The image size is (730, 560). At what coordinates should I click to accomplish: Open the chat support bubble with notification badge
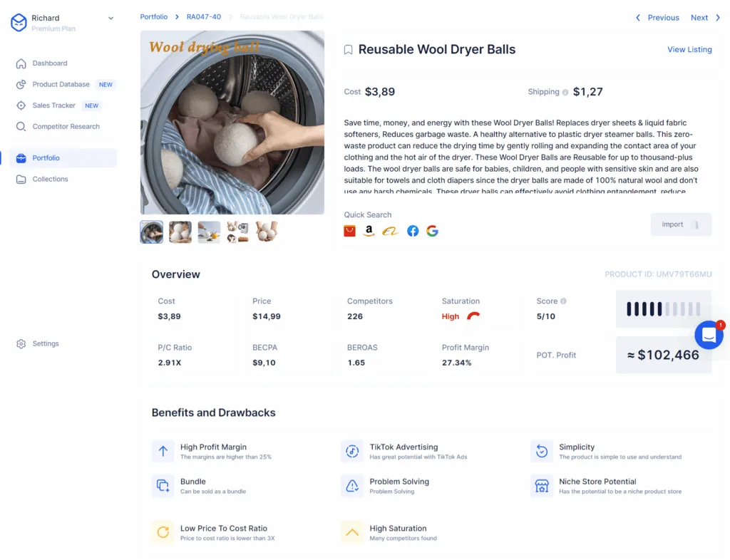click(708, 334)
